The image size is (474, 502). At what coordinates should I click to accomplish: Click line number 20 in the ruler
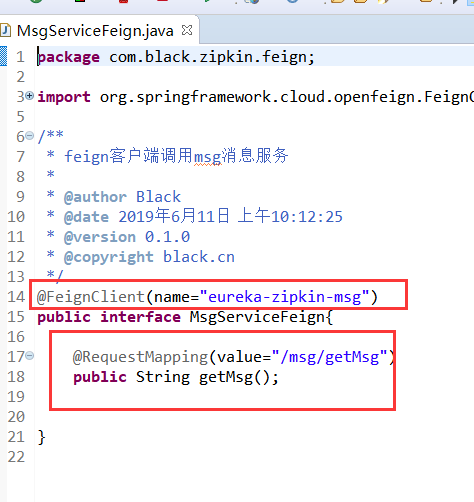[x=16, y=417]
